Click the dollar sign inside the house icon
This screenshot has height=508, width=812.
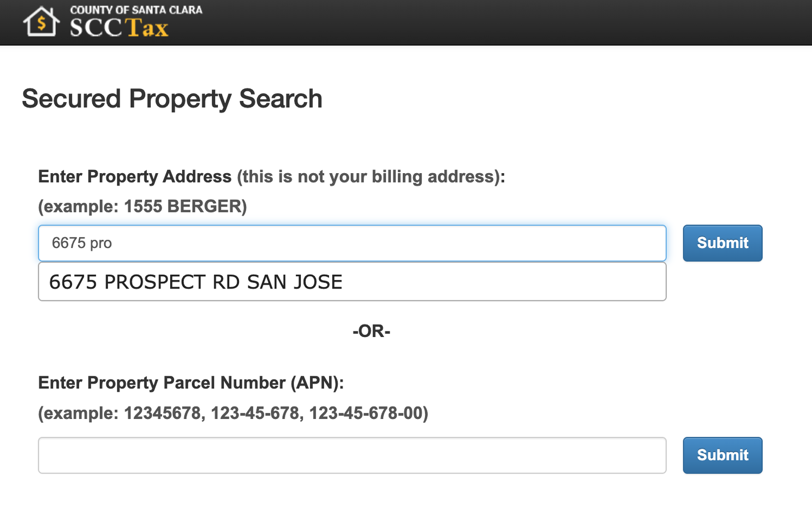pyautogui.click(x=41, y=23)
